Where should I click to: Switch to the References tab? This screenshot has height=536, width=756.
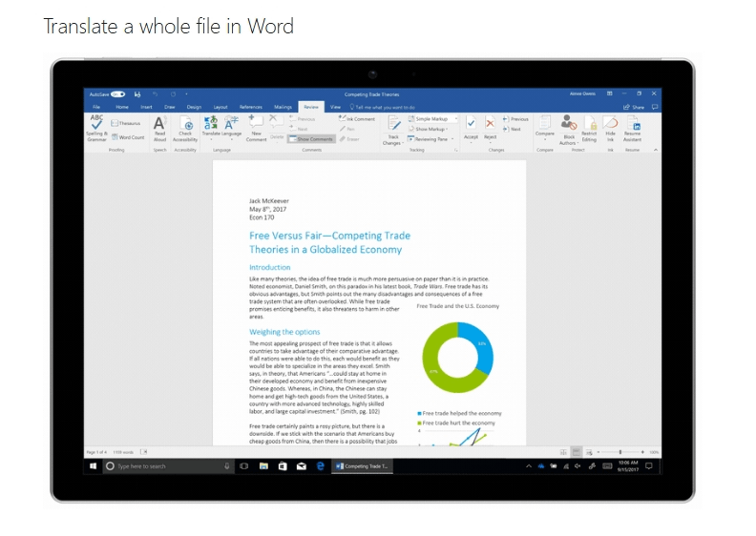point(251,107)
